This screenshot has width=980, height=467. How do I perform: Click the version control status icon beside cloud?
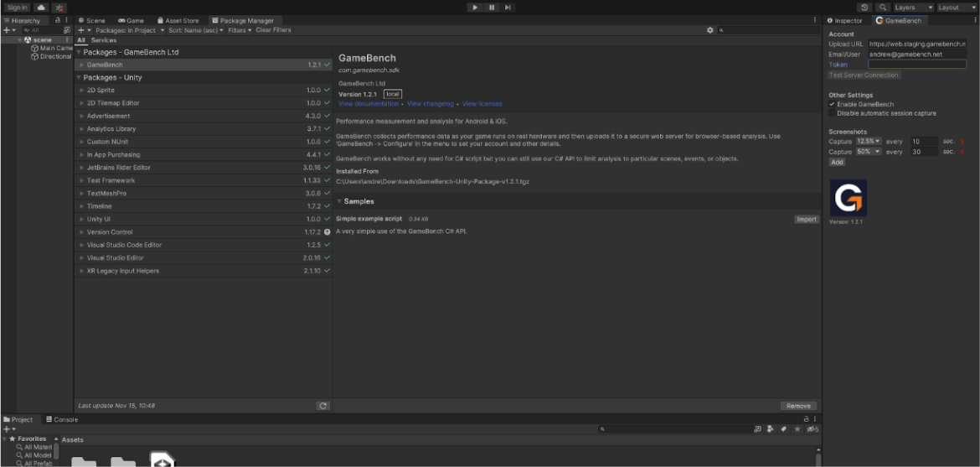pyautogui.click(x=59, y=8)
